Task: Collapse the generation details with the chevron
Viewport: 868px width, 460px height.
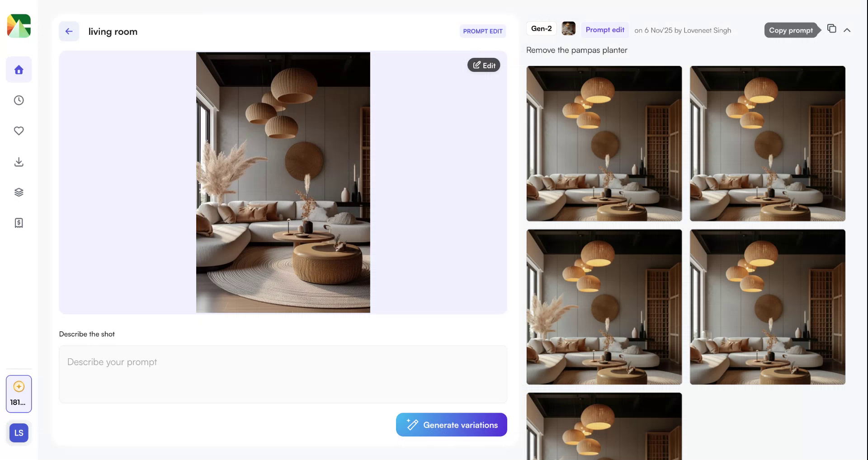Action: click(x=847, y=30)
